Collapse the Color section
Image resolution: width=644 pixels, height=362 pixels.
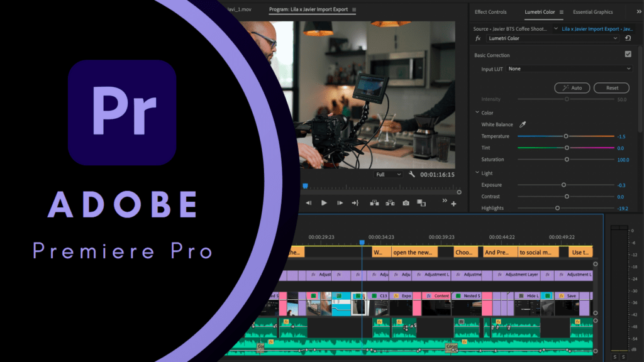point(477,113)
